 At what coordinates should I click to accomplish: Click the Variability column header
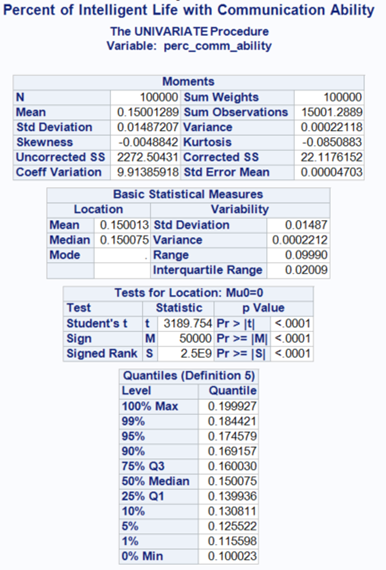pyautogui.click(x=240, y=209)
